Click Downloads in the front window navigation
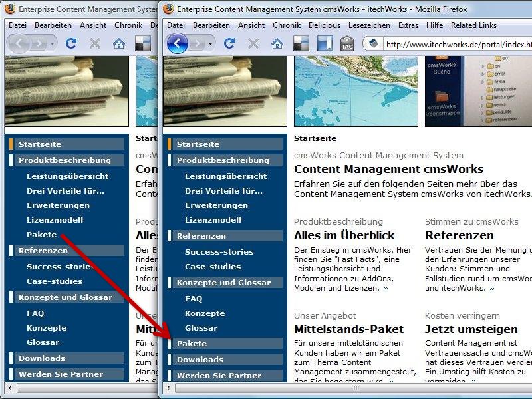This screenshot has height=399, width=532. pyautogui.click(x=225, y=360)
